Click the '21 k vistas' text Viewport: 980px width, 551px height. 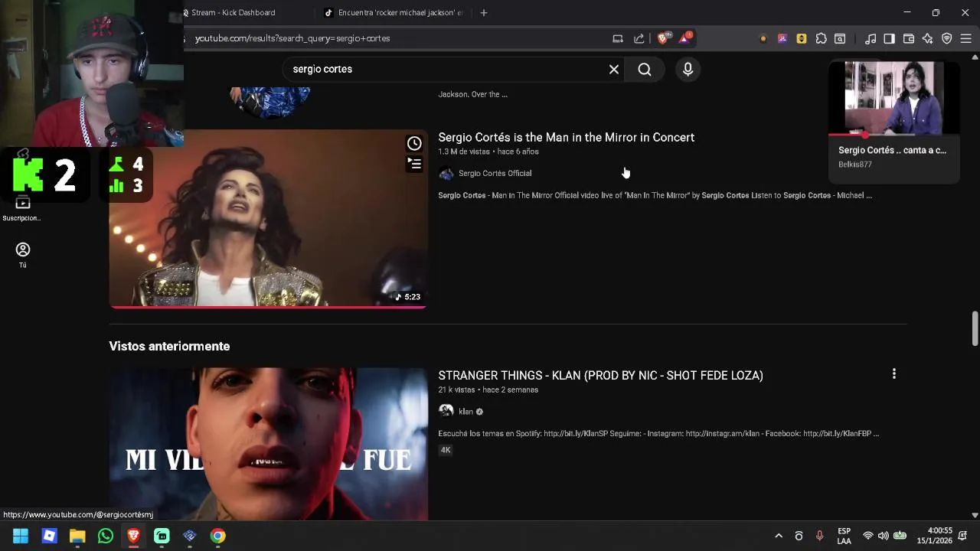pos(456,390)
